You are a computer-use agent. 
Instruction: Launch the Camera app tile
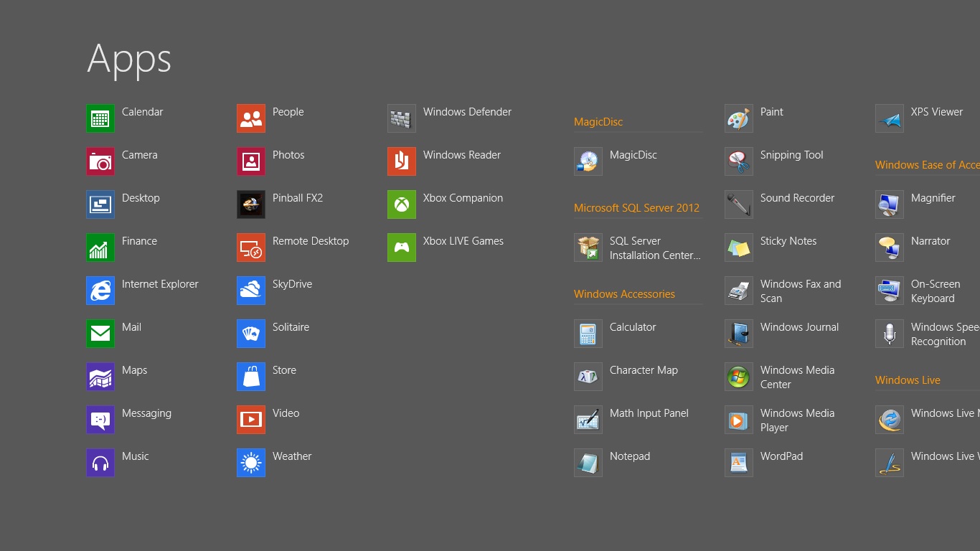point(100,161)
